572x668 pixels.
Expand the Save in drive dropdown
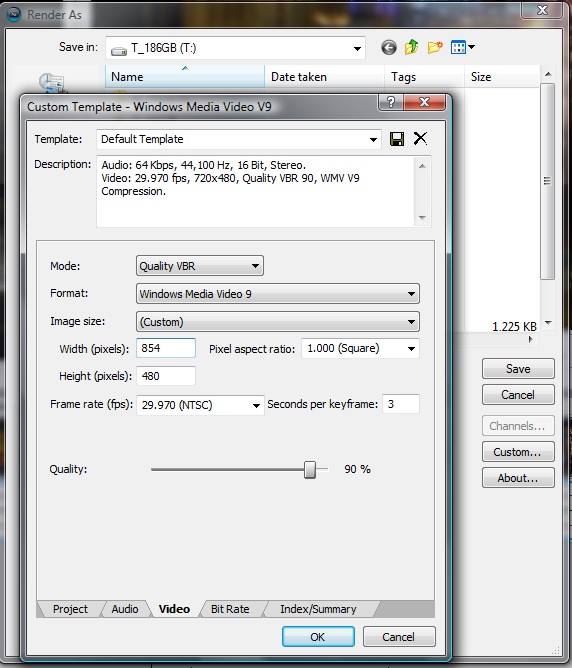coord(357,48)
